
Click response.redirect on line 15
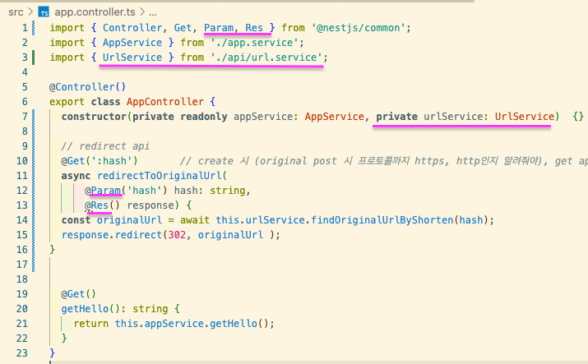coord(111,235)
